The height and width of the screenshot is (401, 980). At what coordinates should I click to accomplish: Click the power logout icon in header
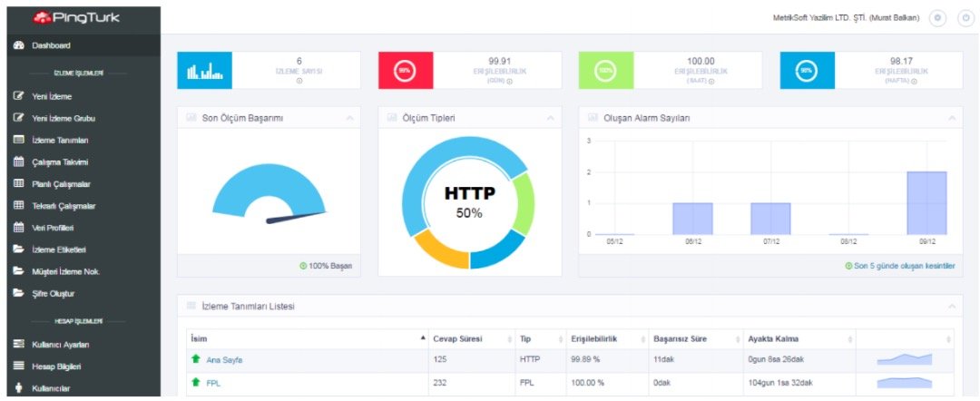pos(965,18)
